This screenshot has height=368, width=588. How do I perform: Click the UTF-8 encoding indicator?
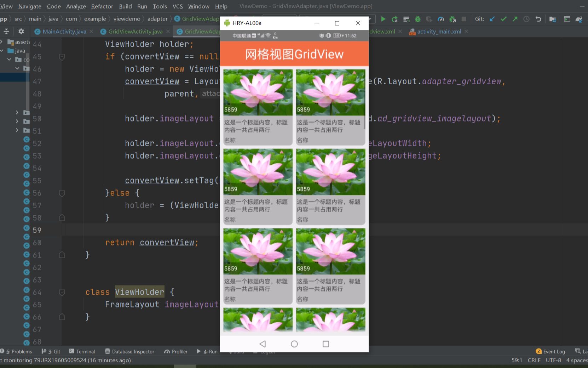pos(553,360)
